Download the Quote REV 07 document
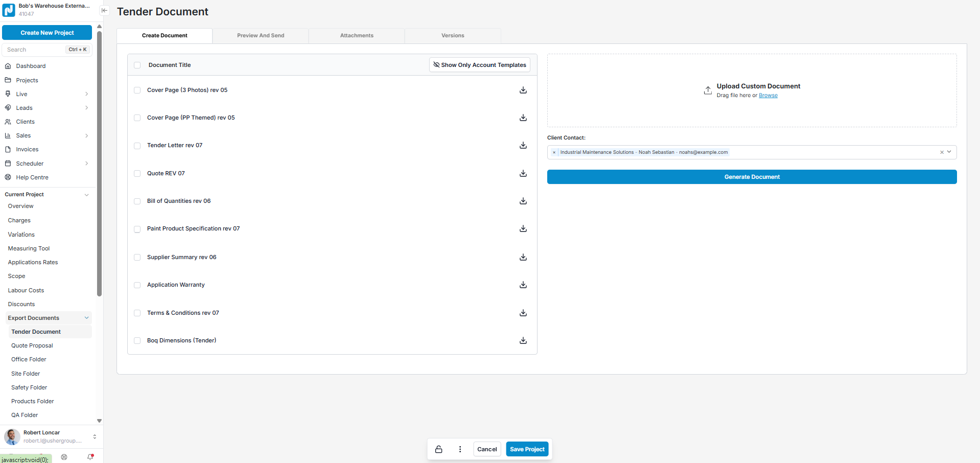 point(523,174)
